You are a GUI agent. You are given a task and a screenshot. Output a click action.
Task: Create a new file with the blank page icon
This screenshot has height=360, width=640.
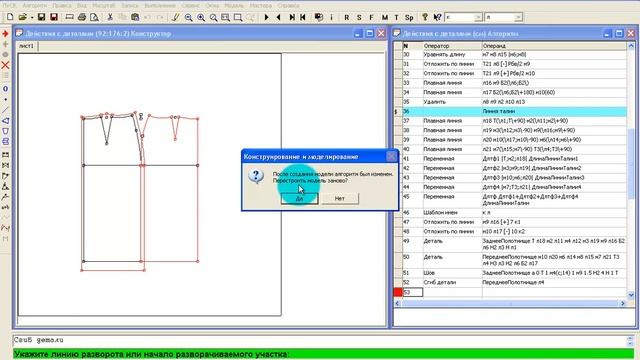click(x=10, y=17)
